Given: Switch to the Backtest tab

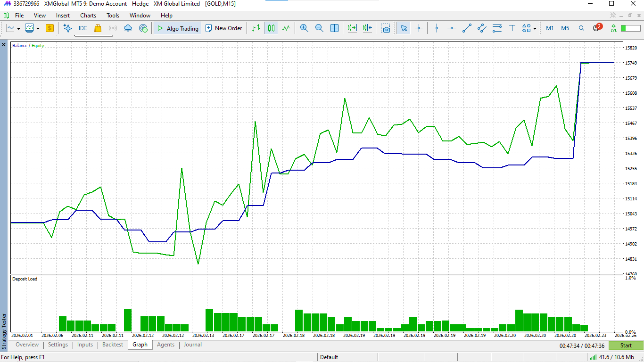Looking at the screenshot, I should (113, 345).
